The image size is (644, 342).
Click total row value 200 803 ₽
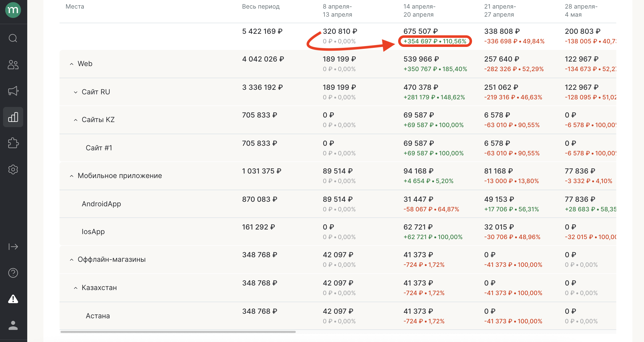[x=582, y=31]
